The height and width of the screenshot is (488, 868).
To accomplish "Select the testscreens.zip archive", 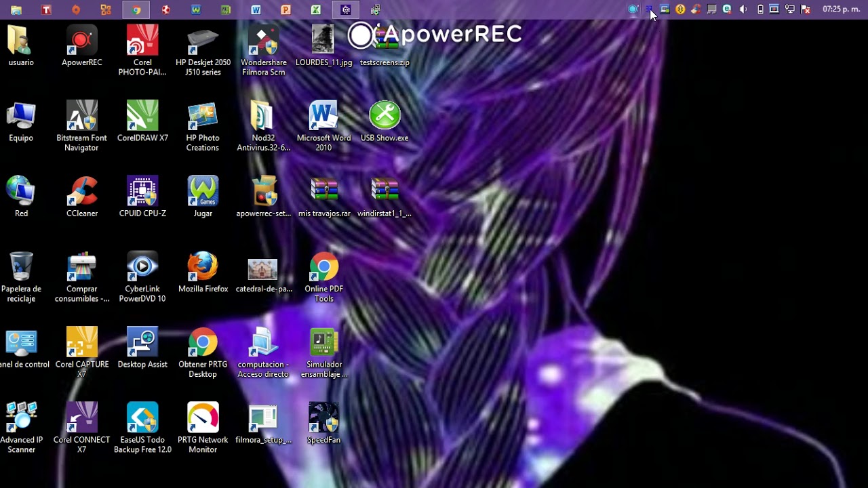I will (x=384, y=46).
